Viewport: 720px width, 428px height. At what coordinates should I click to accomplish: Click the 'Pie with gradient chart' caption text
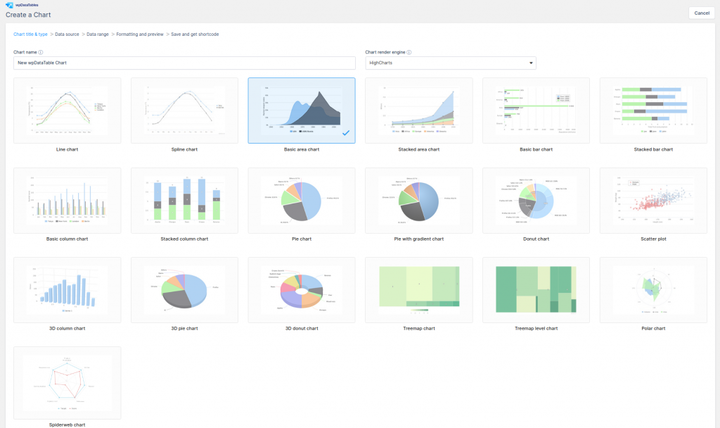pyautogui.click(x=419, y=239)
